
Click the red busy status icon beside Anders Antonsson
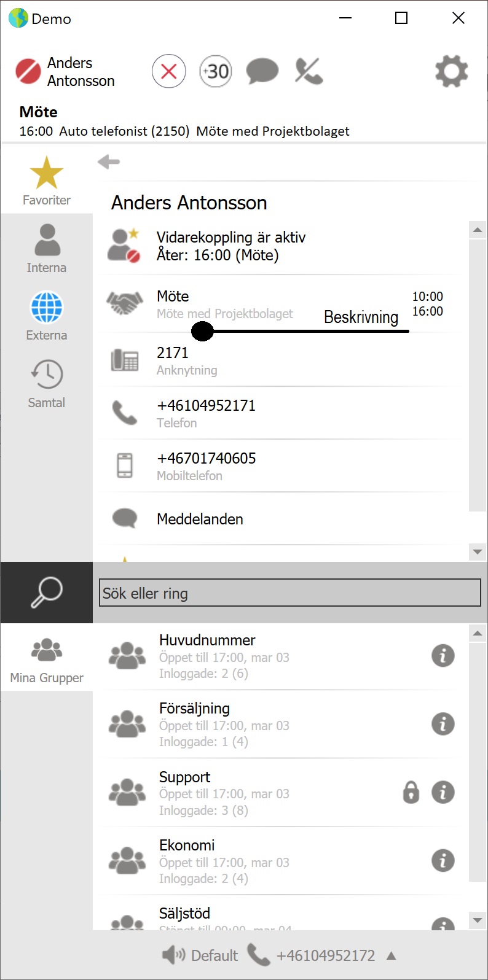pos(28,71)
